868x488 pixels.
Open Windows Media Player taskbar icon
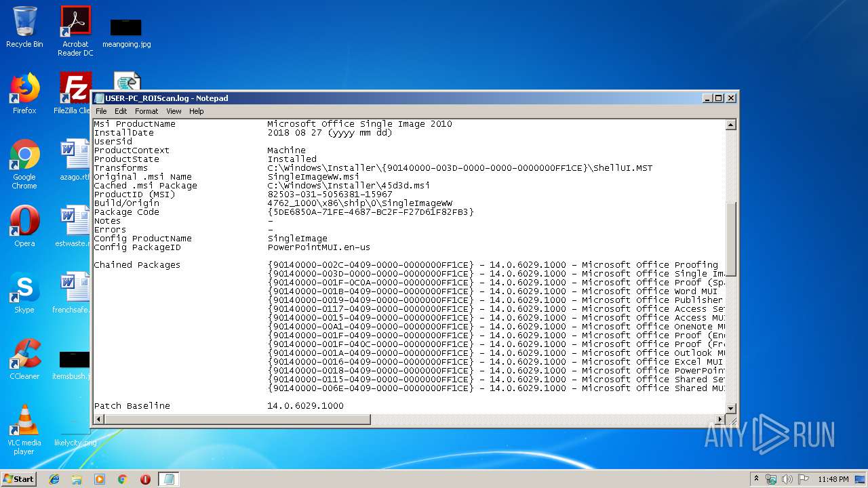coord(100,479)
